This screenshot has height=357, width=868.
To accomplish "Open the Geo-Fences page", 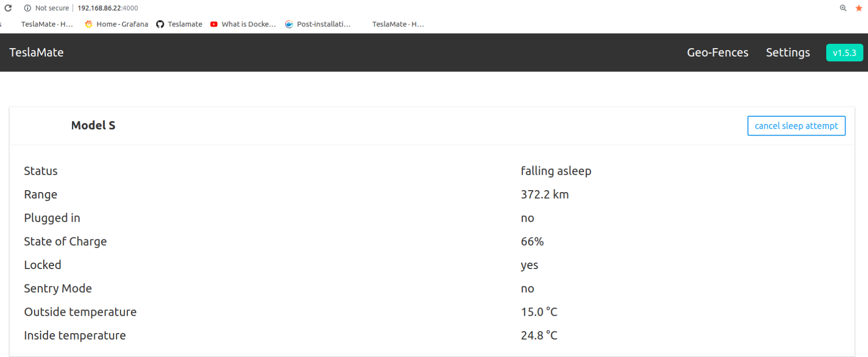I will point(717,52).
